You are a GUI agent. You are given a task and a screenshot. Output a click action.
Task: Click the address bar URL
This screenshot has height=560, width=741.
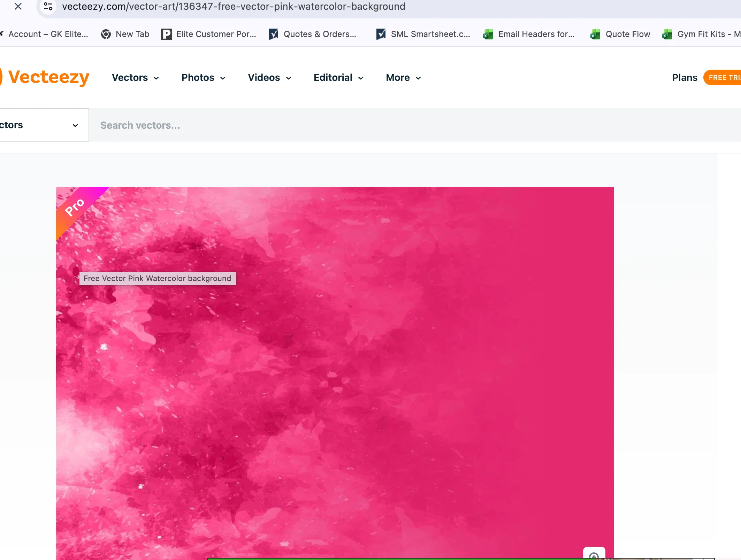(234, 6)
